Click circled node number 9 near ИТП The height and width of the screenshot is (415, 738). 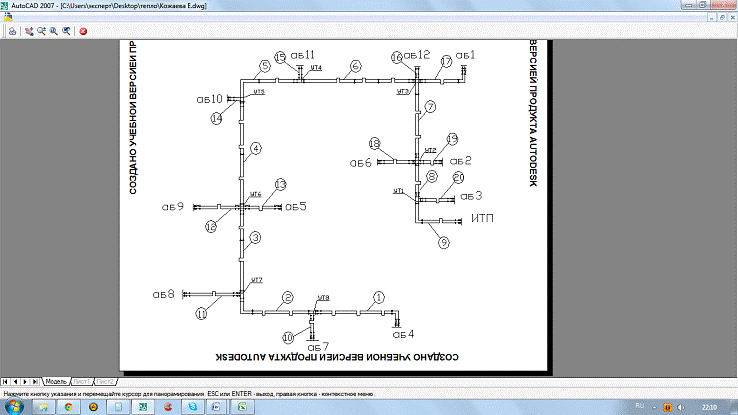(444, 243)
